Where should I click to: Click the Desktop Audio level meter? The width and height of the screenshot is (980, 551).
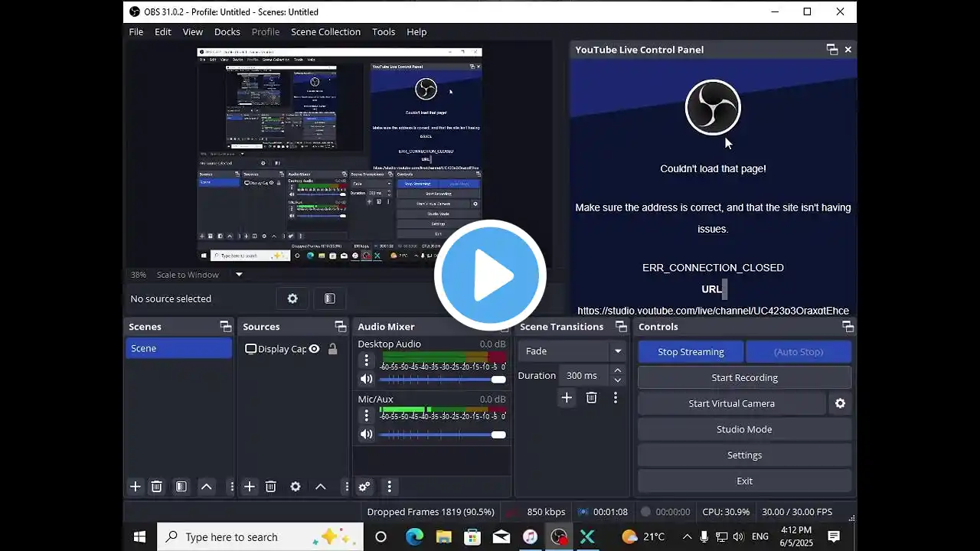point(443,357)
